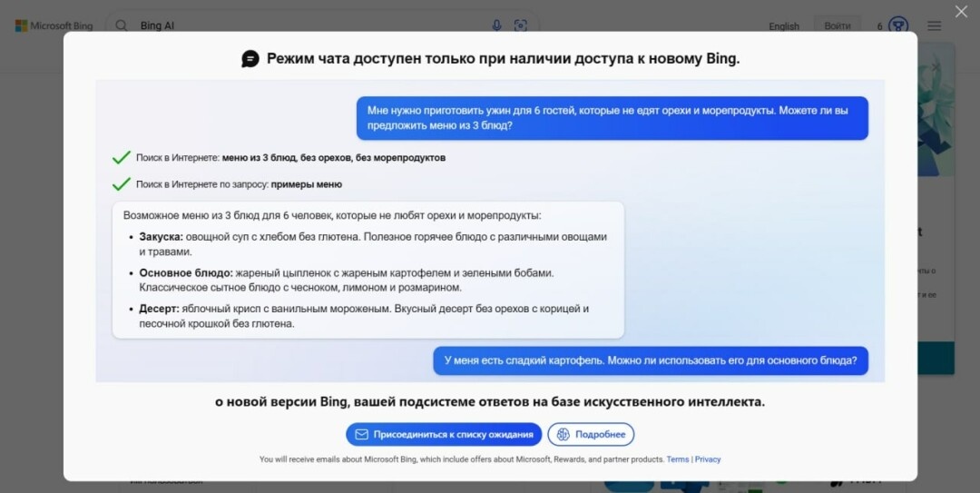Screen dimensions: 980x493
Task: Click the Microsoft Bing logo
Action: tap(54, 25)
